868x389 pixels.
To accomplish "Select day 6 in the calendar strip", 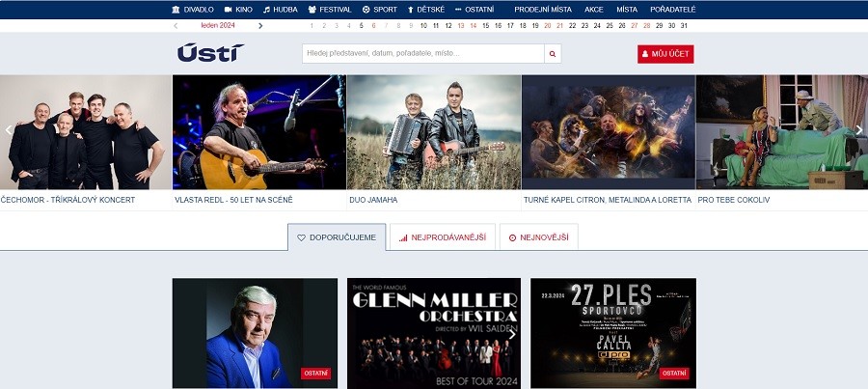I will click(x=373, y=25).
